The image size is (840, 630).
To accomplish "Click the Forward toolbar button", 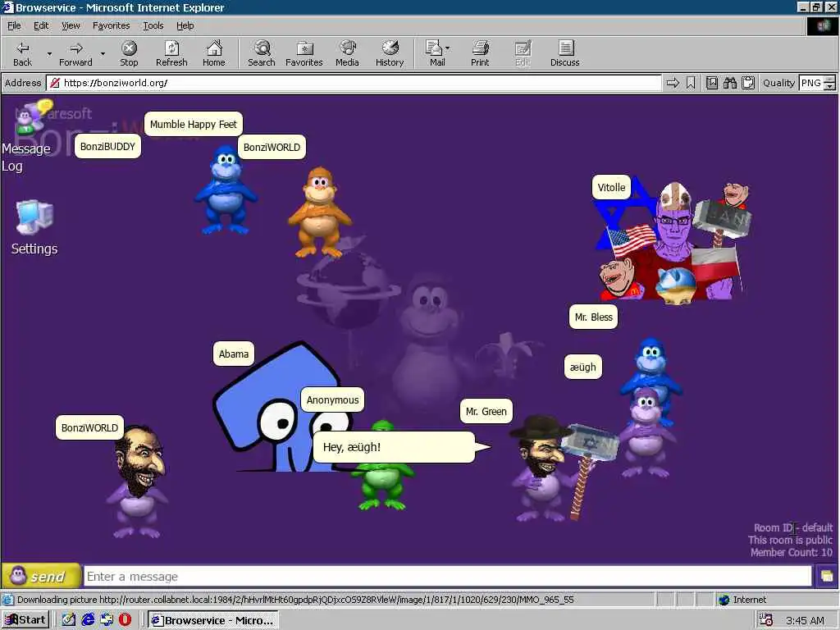I will click(x=75, y=53).
